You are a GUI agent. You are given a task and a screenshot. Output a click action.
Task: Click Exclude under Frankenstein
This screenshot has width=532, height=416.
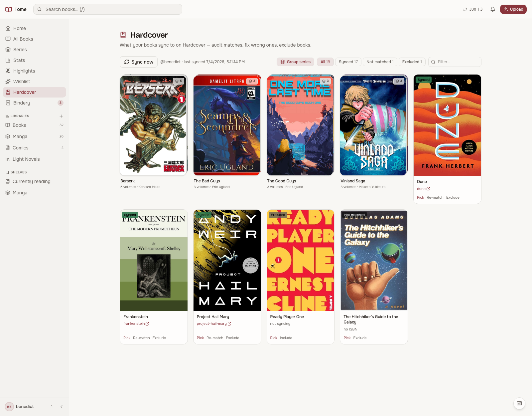point(159,338)
